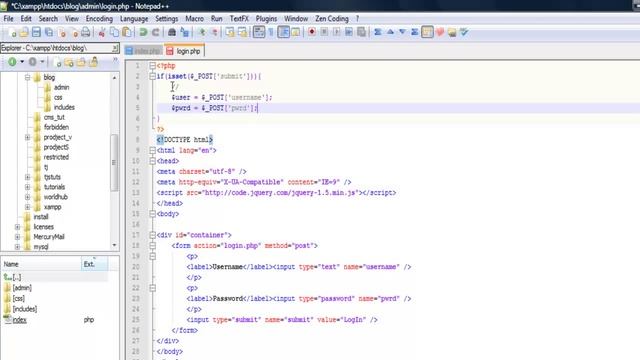Click the new file icon in the Explorer panel toolbar
Screen dimensions: 640x360
point(57,62)
